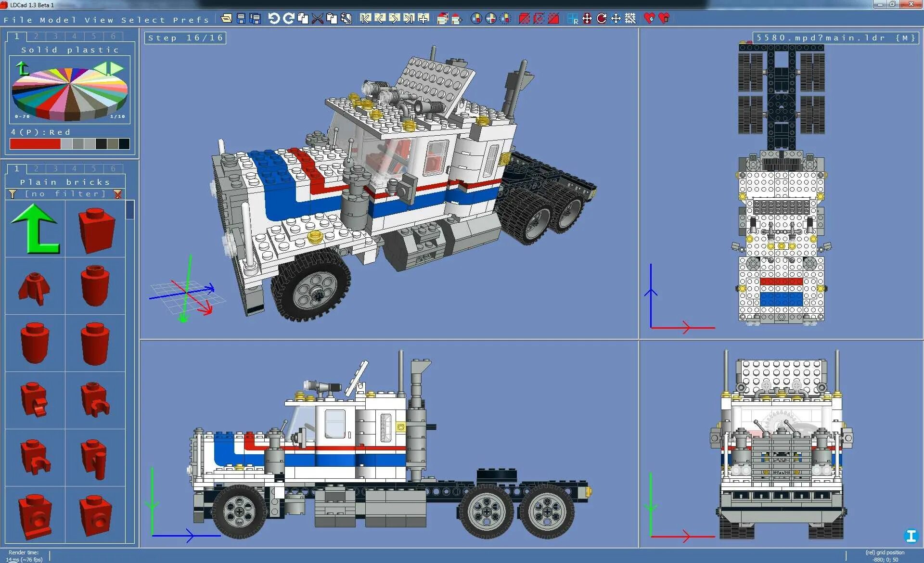Go to the first step icon
Screen dimensions: 924x563
click(365, 18)
